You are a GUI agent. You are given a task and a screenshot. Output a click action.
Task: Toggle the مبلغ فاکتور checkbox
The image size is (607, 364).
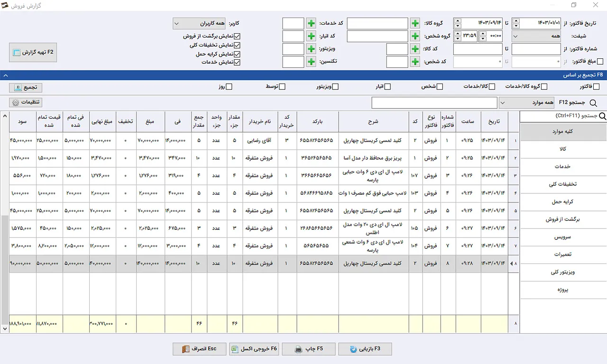click(x=600, y=62)
